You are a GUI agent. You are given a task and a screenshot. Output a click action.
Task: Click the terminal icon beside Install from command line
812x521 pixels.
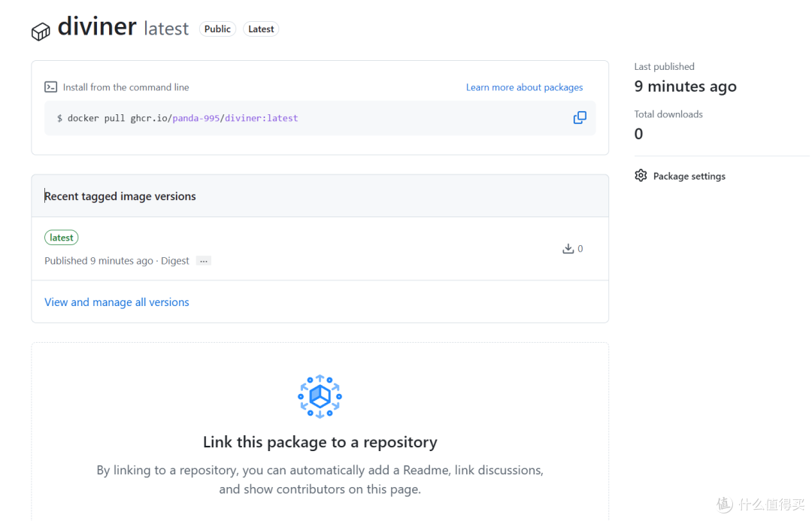[x=51, y=87]
